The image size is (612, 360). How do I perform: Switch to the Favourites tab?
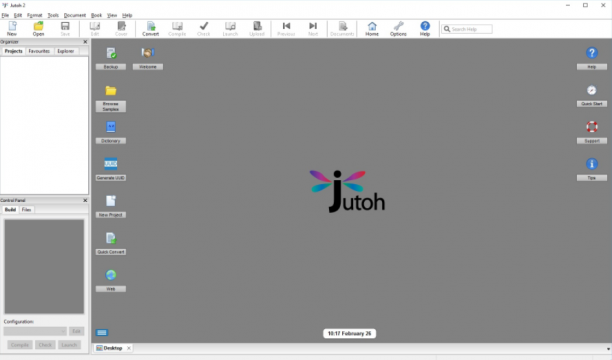39,51
